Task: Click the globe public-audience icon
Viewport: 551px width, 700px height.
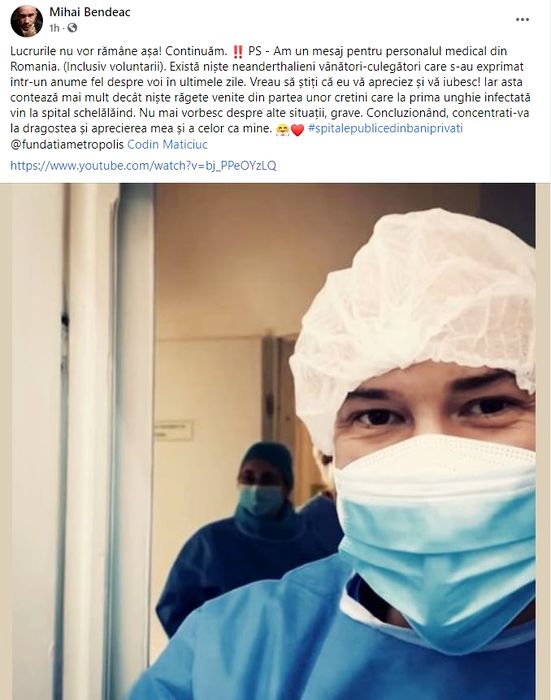Action: (72, 28)
